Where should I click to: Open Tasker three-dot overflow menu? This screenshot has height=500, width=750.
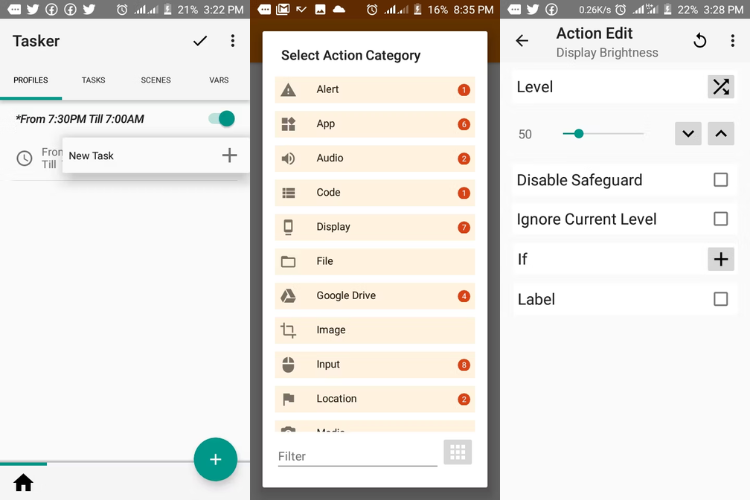(x=232, y=41)
